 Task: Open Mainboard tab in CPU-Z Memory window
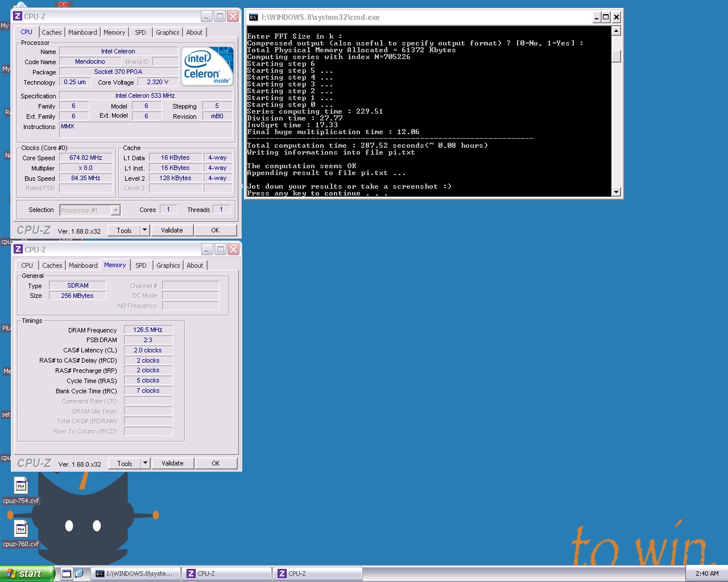pos(83,265)
